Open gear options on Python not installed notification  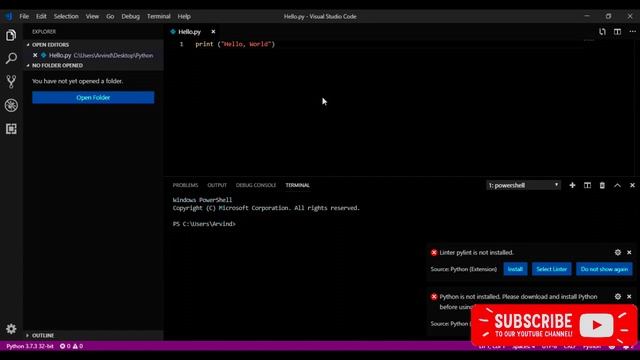pos(618,297)
